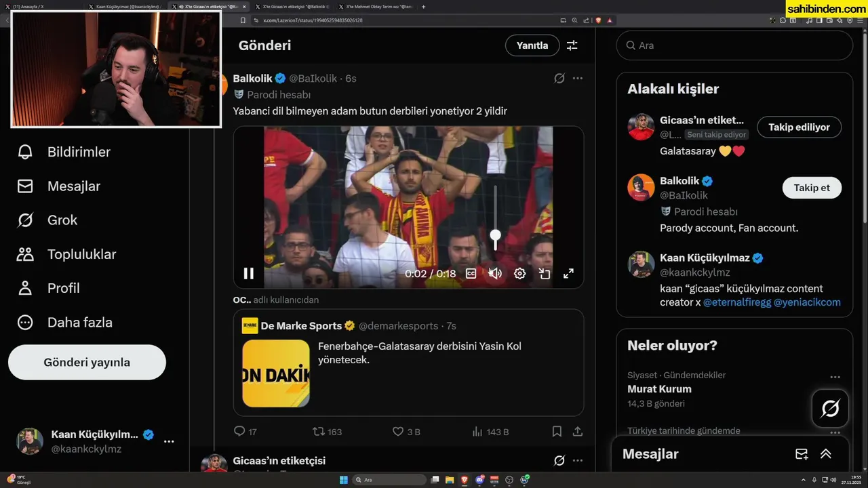View post analytics 143 B
This screenshot has width=868, height=488.
[490, 431]
